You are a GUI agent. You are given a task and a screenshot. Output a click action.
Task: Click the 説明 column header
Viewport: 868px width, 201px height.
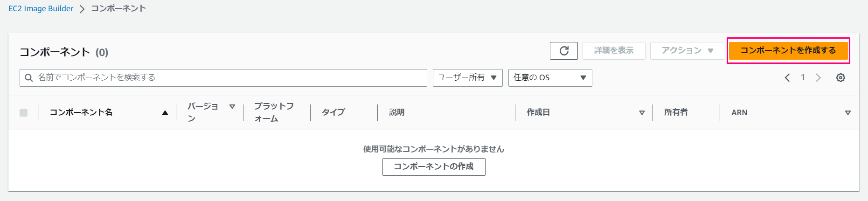[397, 112]
